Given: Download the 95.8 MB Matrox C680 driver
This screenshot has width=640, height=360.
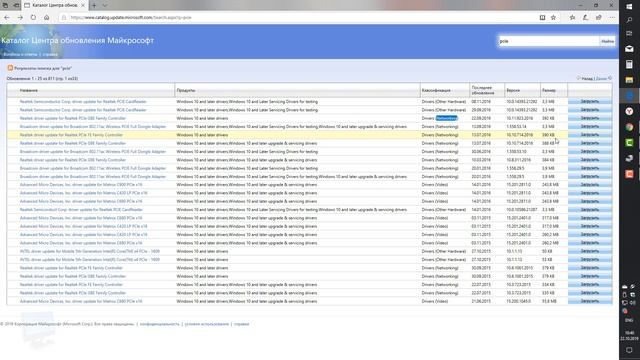Looking at the screenshot, I should pyautogui.click(x=590, y=301).
